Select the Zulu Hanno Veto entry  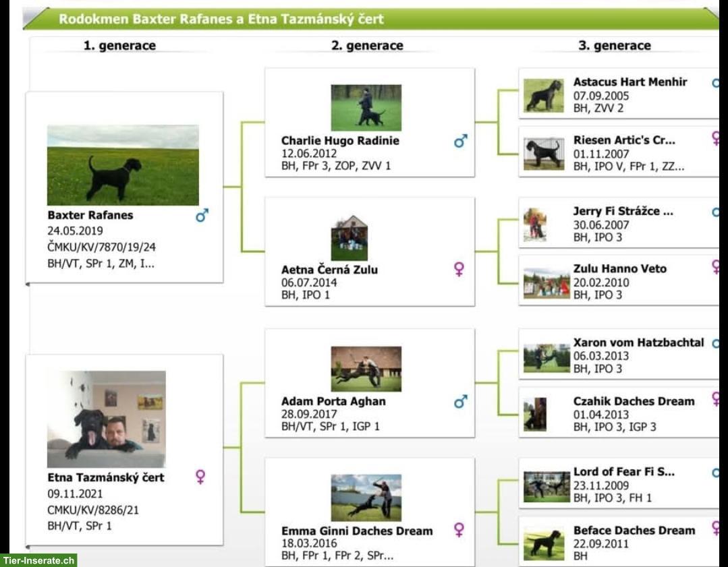click(x=619, y=268)
